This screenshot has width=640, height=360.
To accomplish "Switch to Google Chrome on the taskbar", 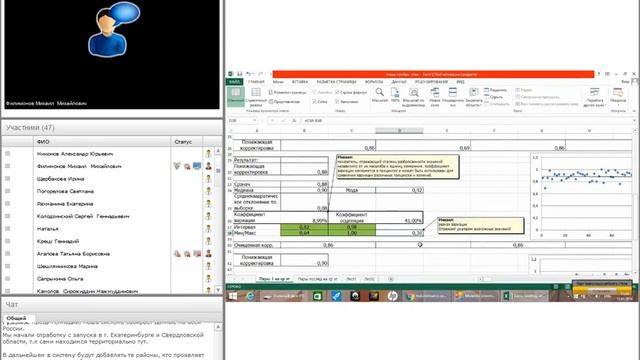I will [x=427, y=296].
